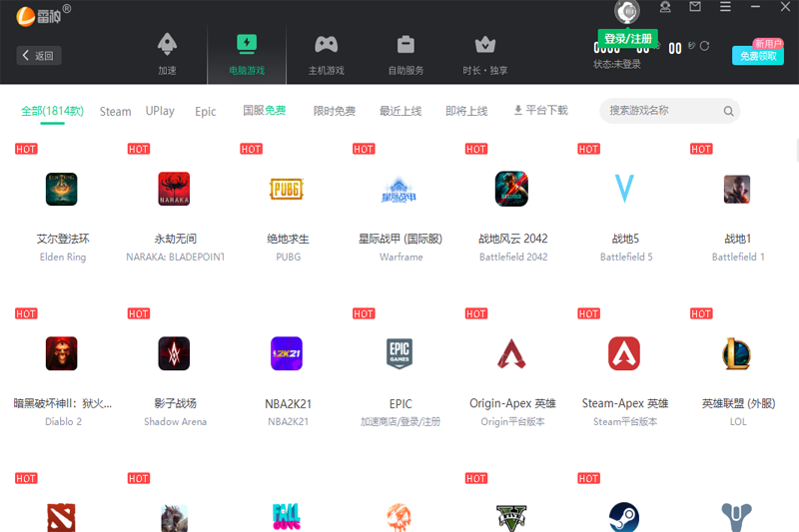Open the Sea of Thieves skull icon
The height and width of the screenshot is (532, 799).
[x=399, y=517]
